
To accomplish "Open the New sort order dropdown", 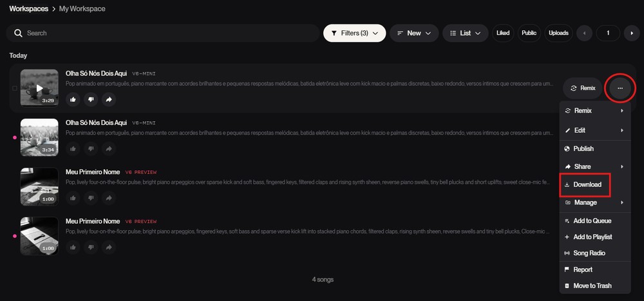I will (414, 33).
